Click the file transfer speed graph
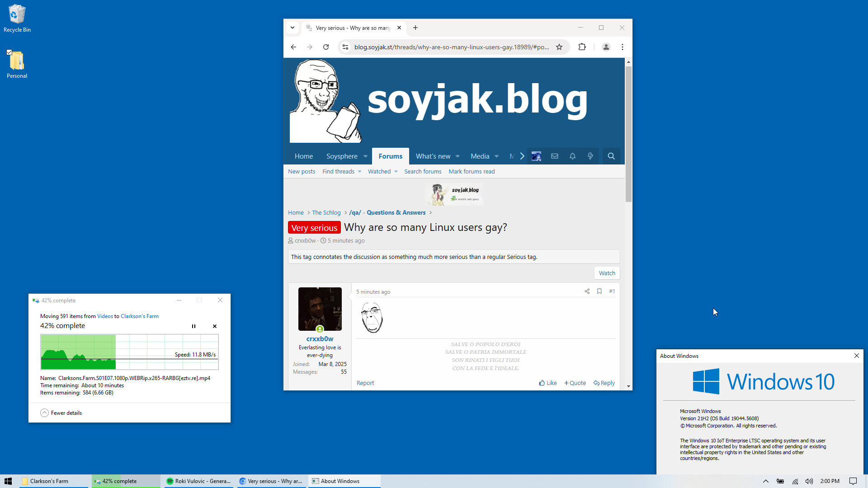Image resolution: width=868 pixels, height=488 pixels. click(129, 352)
